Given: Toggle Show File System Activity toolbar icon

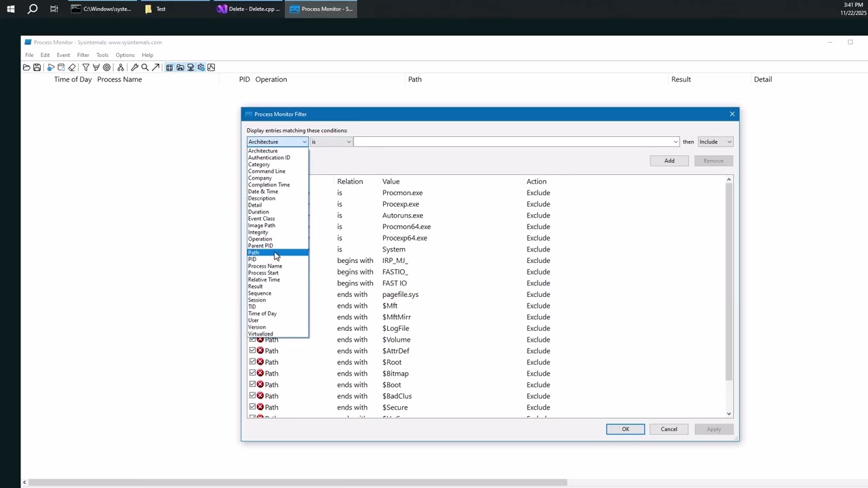Looking at the screenshot, I should pyautogui.click(x=180, y=67).
